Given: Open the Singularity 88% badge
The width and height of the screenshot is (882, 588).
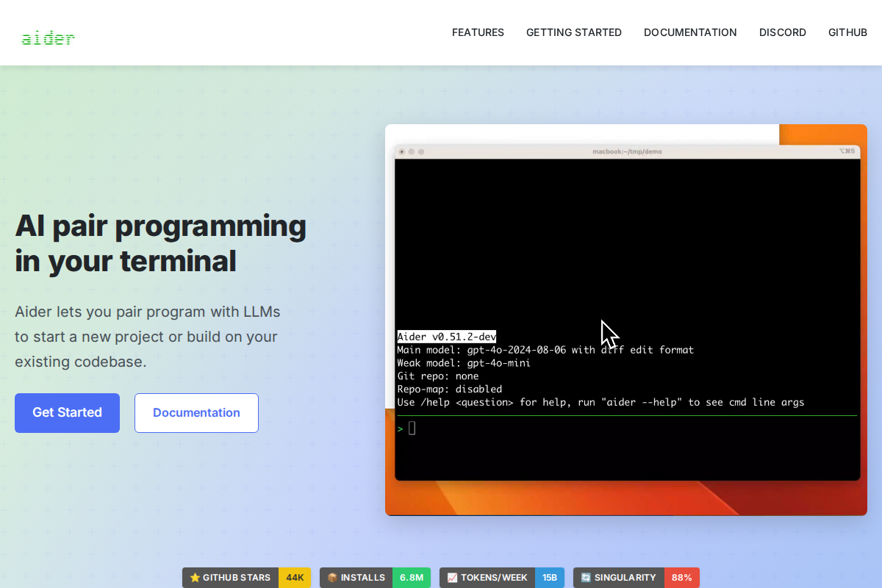Looking at the screenshot, I should (x=636, y=578).
